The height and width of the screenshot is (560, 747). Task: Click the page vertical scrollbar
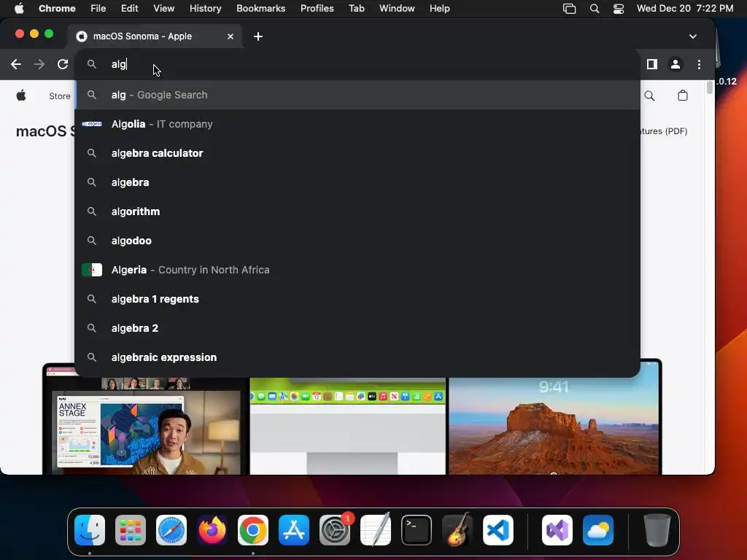[x=710, y=87]
